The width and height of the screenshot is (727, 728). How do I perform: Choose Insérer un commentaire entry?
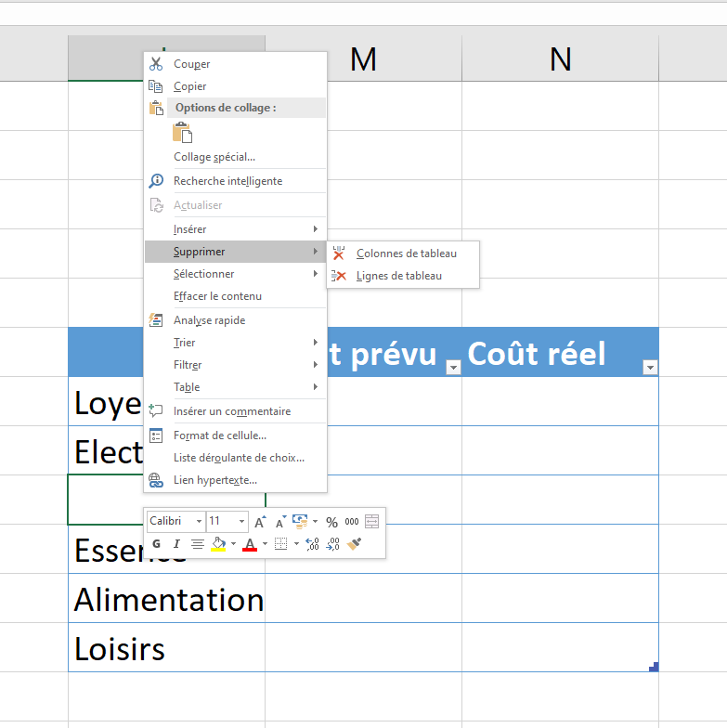[x=236, y=410]
